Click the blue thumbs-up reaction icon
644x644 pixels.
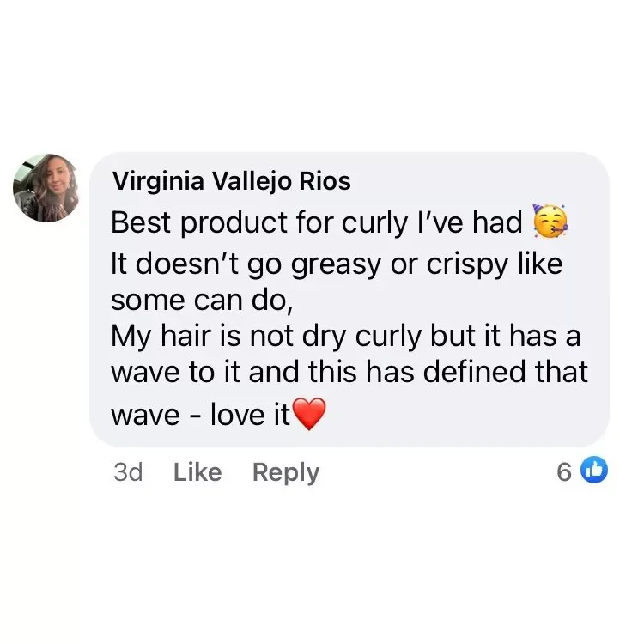(x=594, y=470)
